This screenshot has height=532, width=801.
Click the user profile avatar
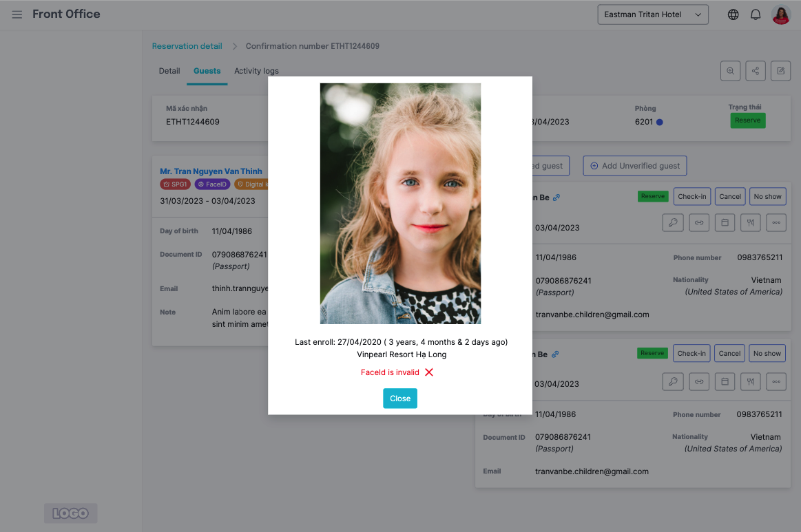click(x=780, y=14)
